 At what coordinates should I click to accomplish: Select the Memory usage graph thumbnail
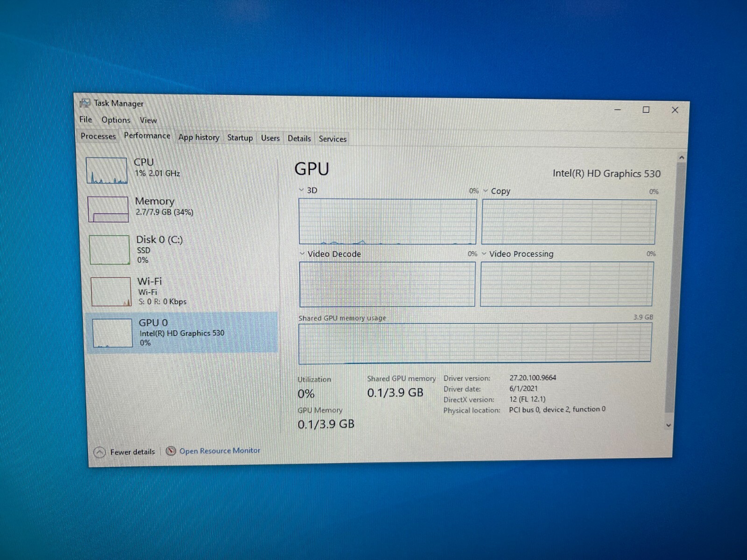coord(108,209)
